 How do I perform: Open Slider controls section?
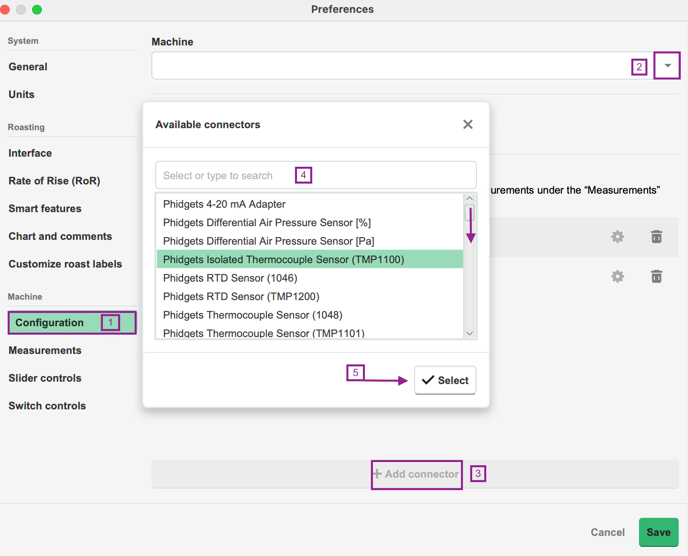coord(45,378)
